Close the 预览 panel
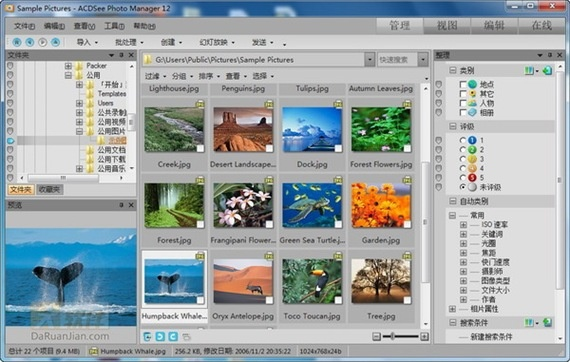The height and width of the screenshot is (362, 570). (x=131, y=205)
